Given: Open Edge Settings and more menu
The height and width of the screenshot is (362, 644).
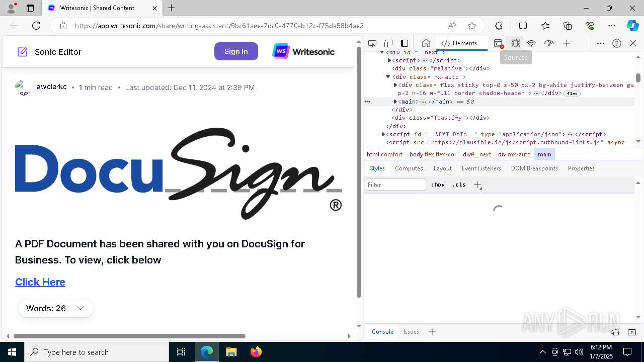Looking at the screenshot, I should [x=612, y=26].
